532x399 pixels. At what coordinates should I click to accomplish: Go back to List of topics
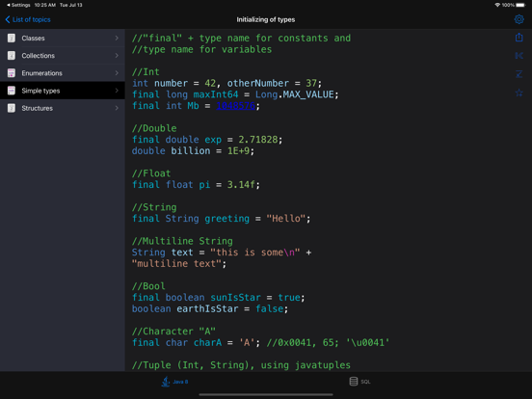tap(28, 19)
